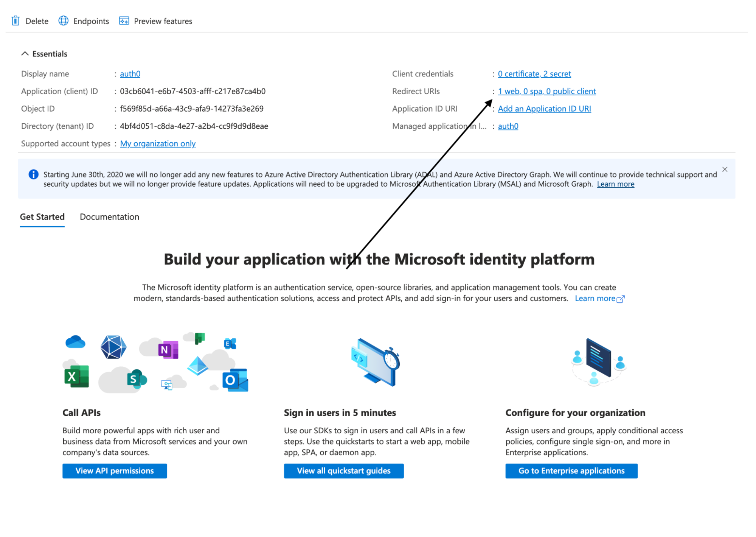
Task: Click the Object ID value f569f85d
Action: [192, 109]
